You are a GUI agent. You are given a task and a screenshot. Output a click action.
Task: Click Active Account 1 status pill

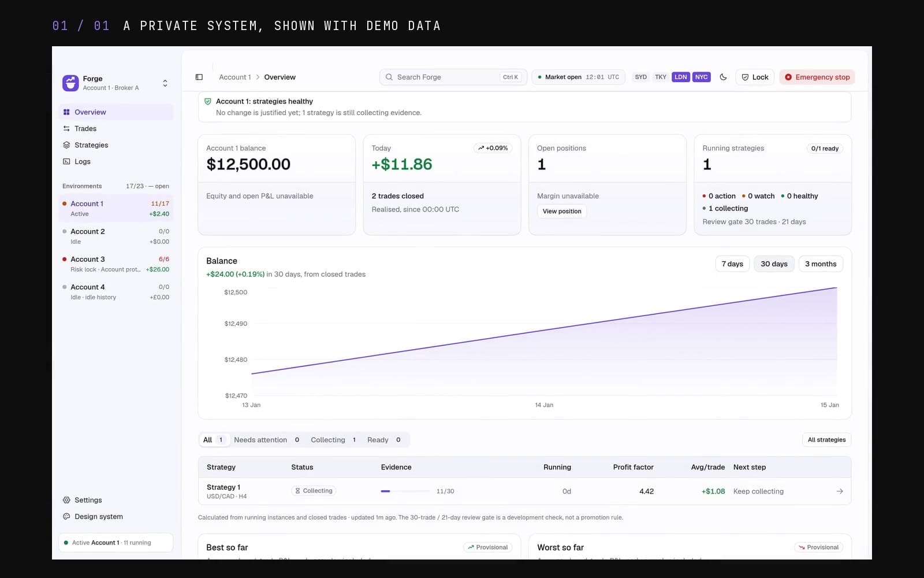click(116, 543)
